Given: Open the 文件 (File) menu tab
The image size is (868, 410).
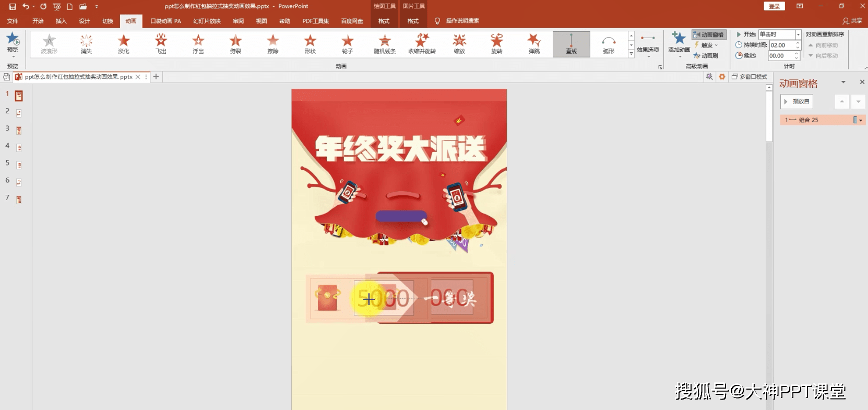Looking at the screenshot, I should (13, 21).
